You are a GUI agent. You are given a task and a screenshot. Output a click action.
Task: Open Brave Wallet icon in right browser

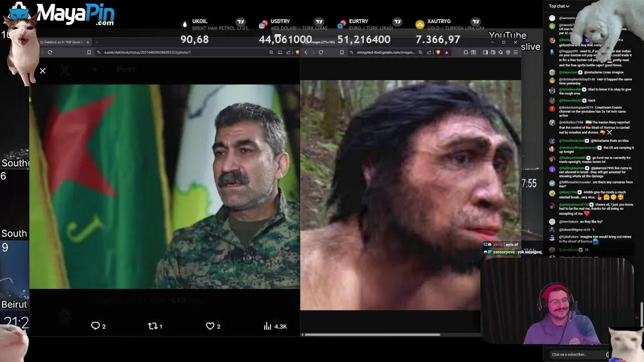(493, 52)
